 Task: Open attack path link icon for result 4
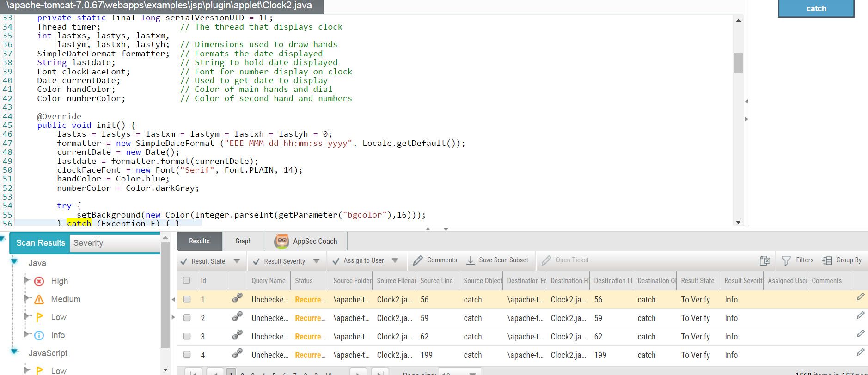237,354
